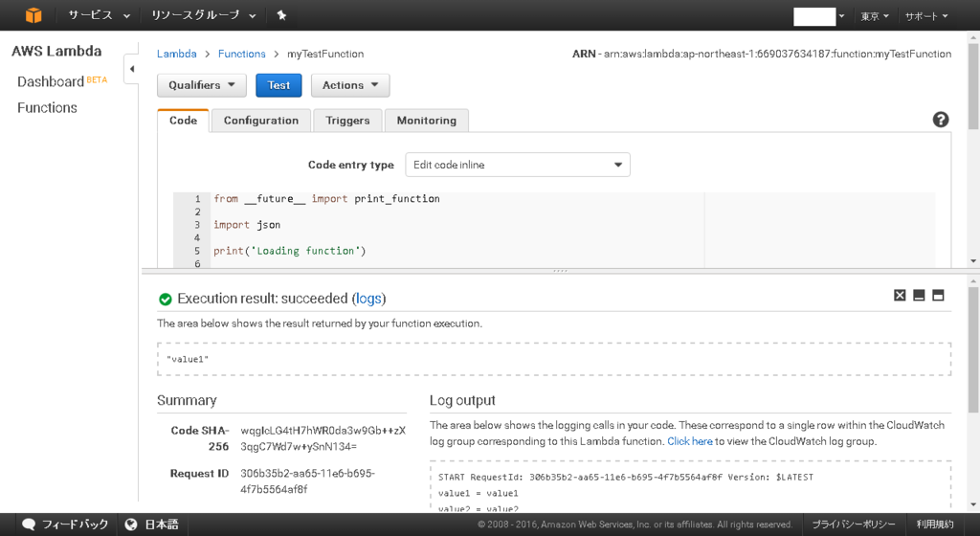
Task: Switch to the Triggers tab
Action: (347, 121)
